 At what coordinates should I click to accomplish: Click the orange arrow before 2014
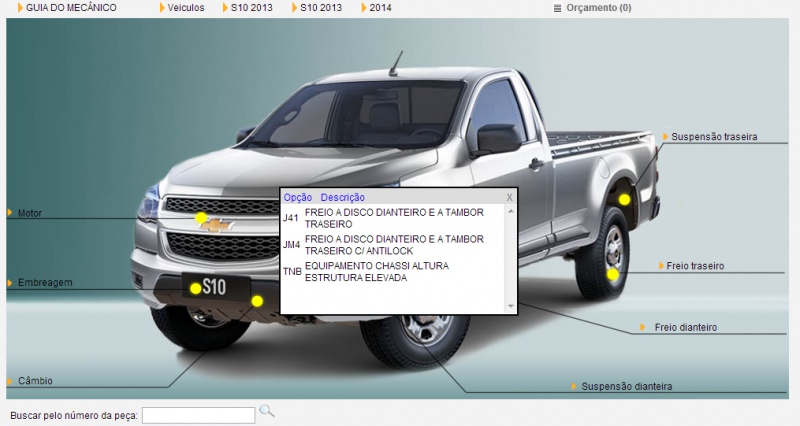[363, 8]
